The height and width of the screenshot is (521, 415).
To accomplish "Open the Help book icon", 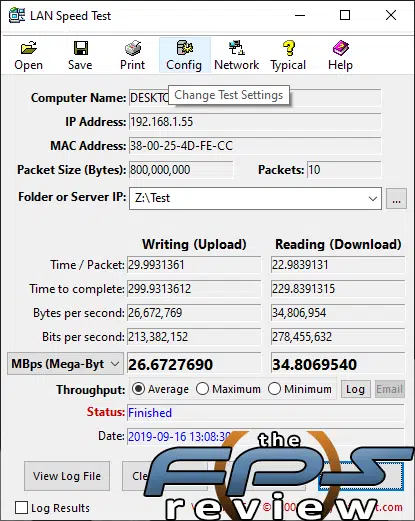I will (340, 55).
